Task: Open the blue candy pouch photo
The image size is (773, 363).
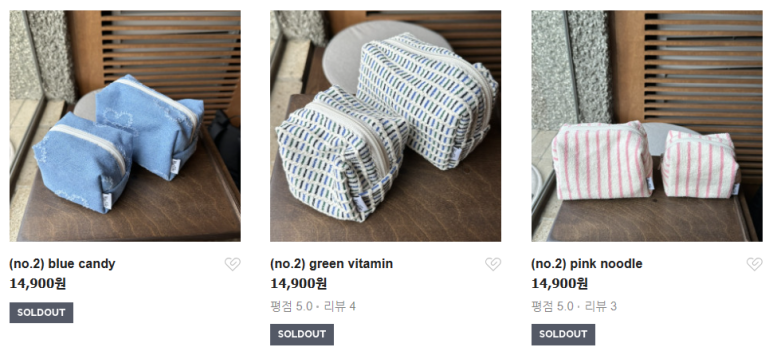Action: pos(125,126)
